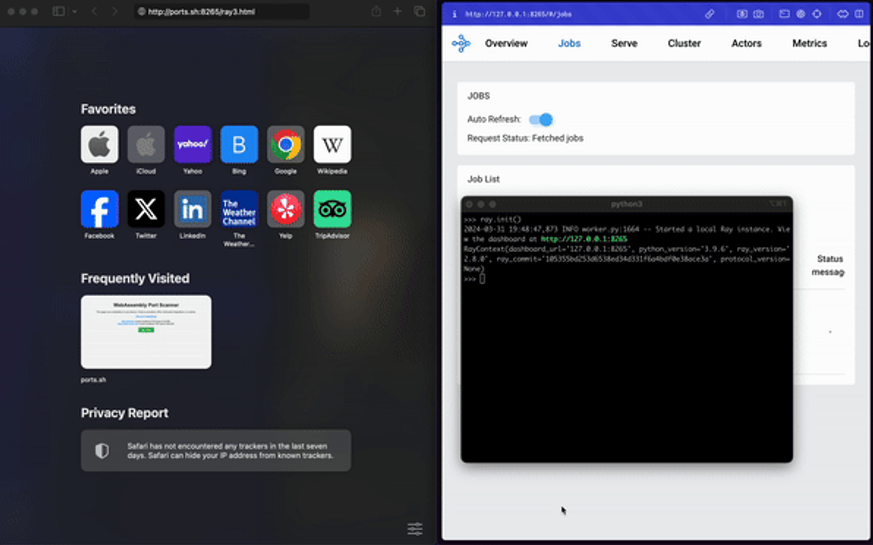Click the http://127.0.0.1:8265/#/jobs address field
The height and width of the screenshot is (545, 873).
[x=518, y=14]
